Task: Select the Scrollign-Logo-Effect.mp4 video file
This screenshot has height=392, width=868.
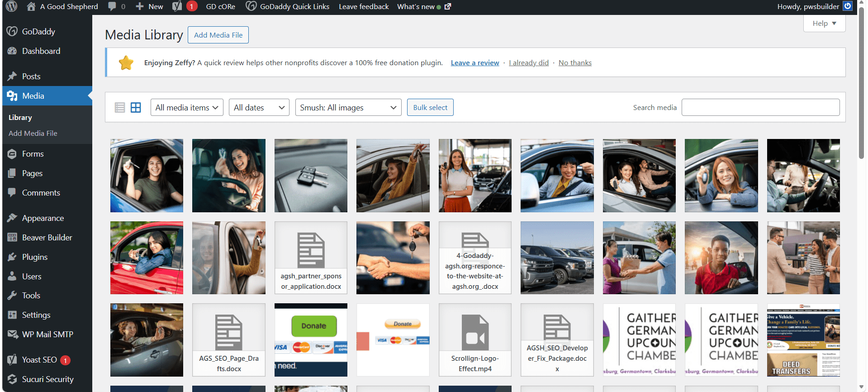Action: tap(475, 340)
